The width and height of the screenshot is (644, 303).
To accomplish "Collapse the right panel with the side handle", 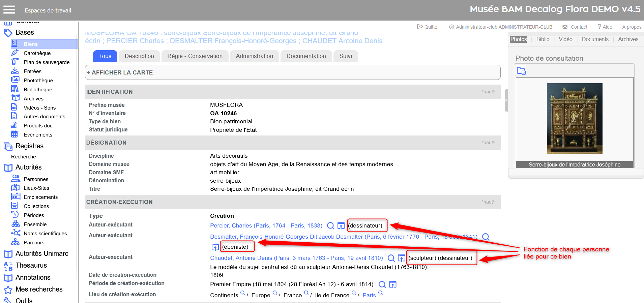I will (x=506, y=100).
